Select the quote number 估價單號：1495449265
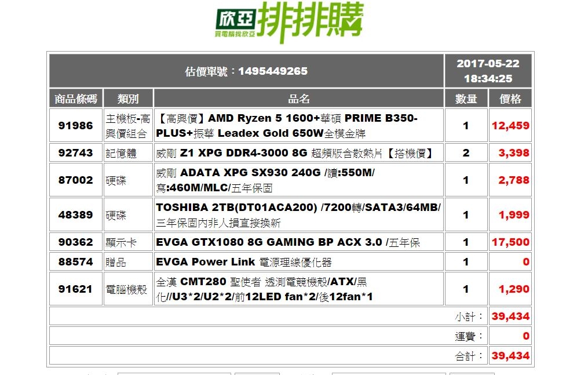Image resolution: width=588 pixels, height=375 pixels. 246,71
